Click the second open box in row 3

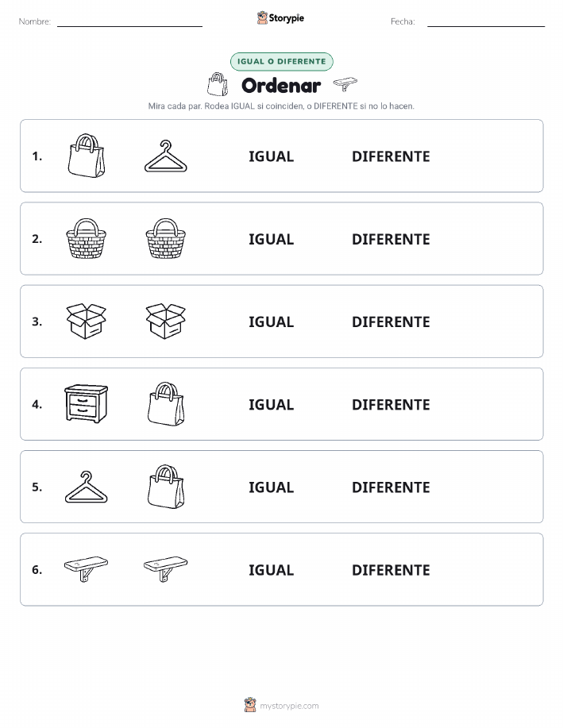click(166, 321)
